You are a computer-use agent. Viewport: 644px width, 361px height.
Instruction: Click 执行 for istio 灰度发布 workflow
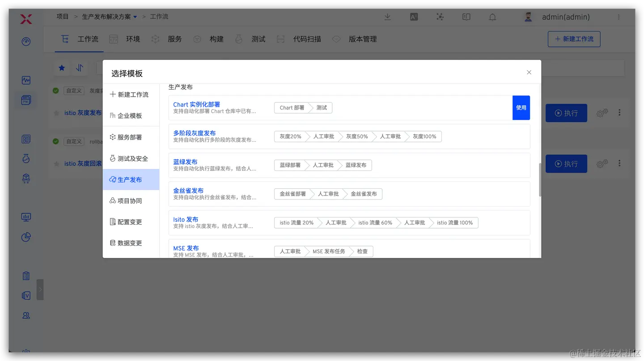pyautogui.click(x=566, y=113)
